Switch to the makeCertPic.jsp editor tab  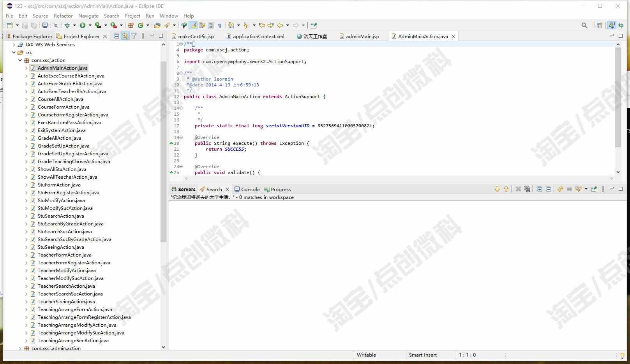(193, 36)
